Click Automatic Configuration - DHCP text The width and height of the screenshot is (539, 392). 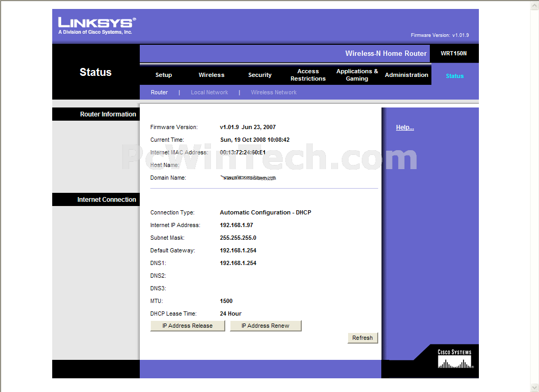click(x=265, y=212)
